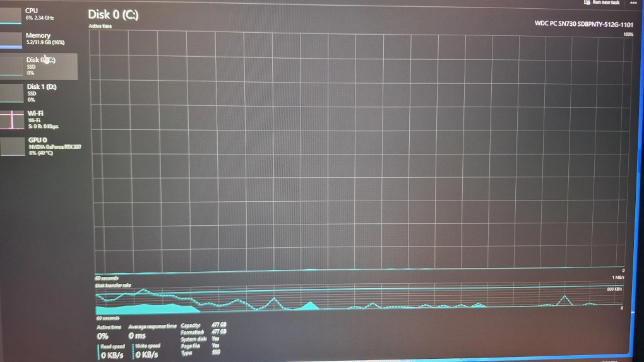The image size is (644, 362).
Task: Click the Wi-Fi activity thumbnail graph
Action: (11, 119)
